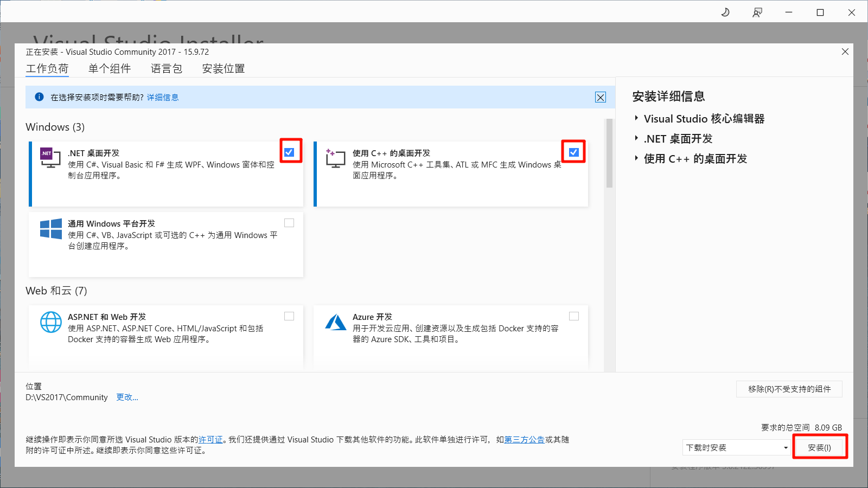Click the .NET desktop development workload icon
Viewport: 868px width, 488px height.
coord(50,157)
